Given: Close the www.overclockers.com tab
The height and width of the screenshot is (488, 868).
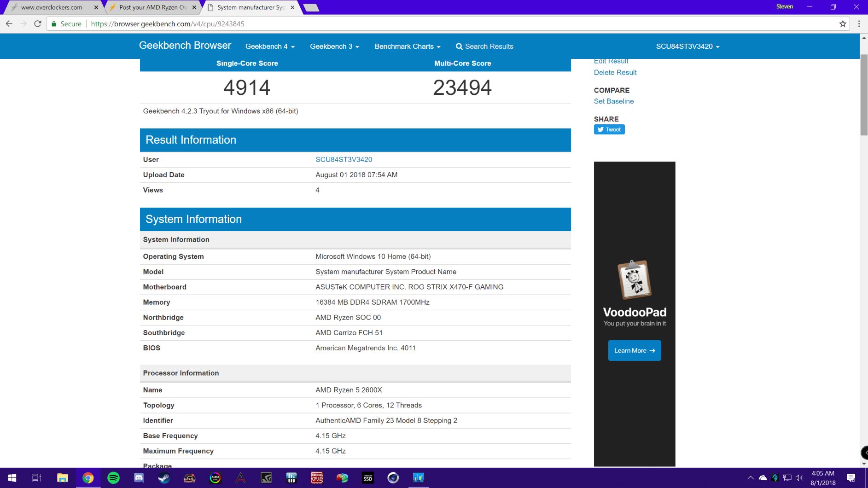Looking at the screenshot, I should pyautogui.click(x=96, y=7).
